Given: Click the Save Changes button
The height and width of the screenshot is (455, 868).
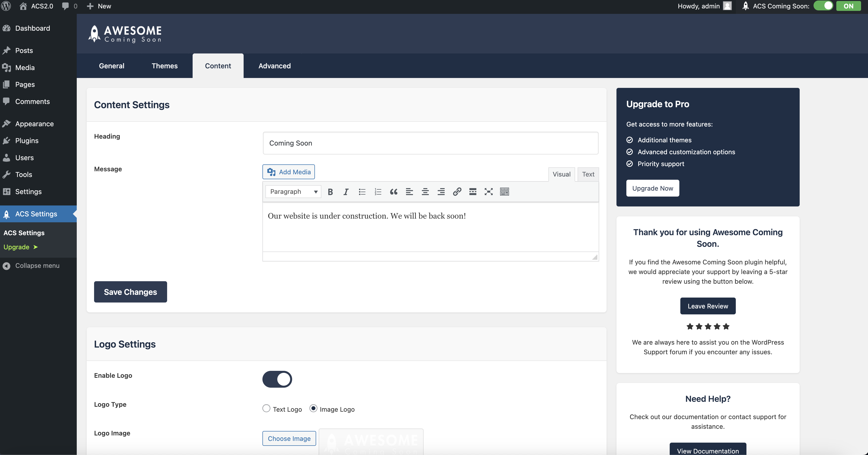Looking at the screenshot, I should (130, 292).
